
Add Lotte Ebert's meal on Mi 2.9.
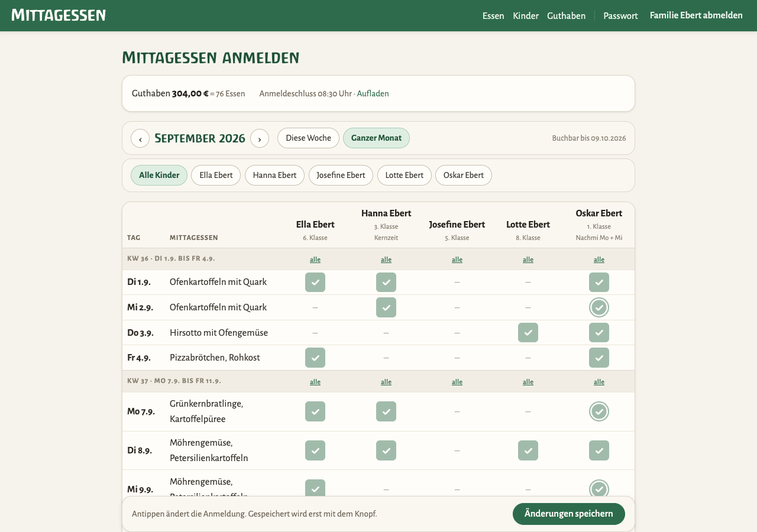pos(528,307)
